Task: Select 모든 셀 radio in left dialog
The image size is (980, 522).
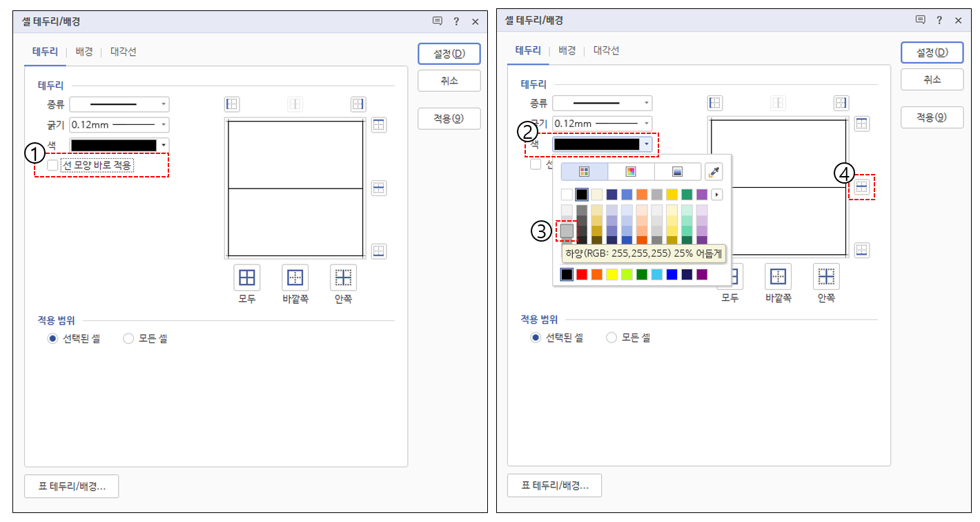Action: coord(128,338)
